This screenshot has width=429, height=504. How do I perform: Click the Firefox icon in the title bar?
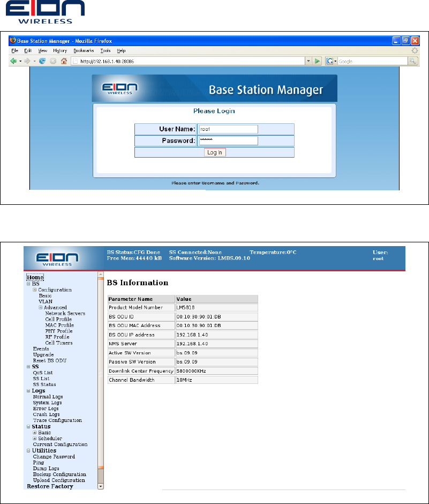[13, 41]
